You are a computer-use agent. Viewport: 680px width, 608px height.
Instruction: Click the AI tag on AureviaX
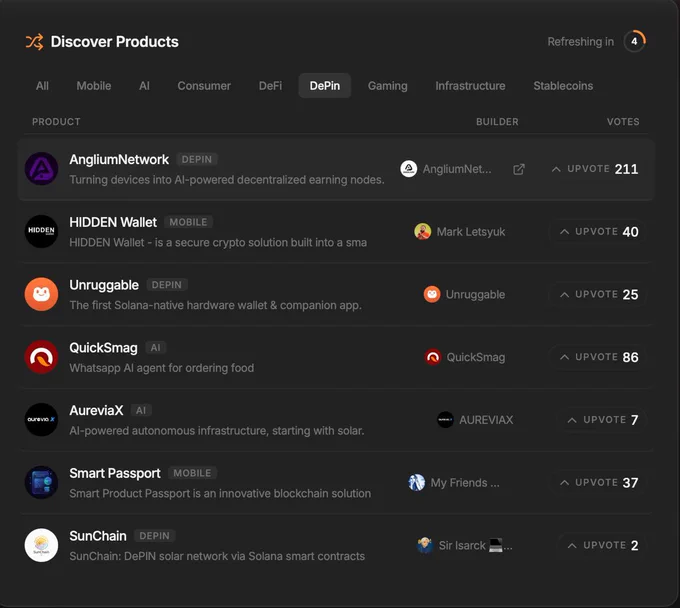click(x=141, y=410)
